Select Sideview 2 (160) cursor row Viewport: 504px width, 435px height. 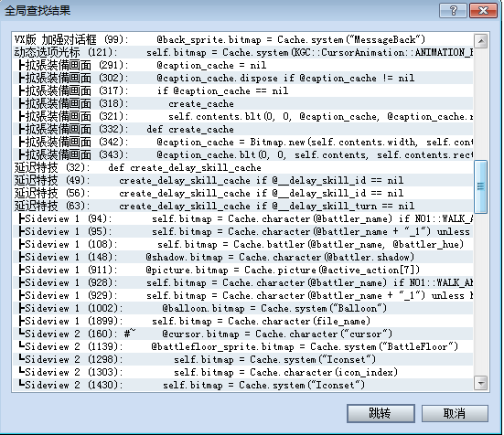[x=242, y=334]
